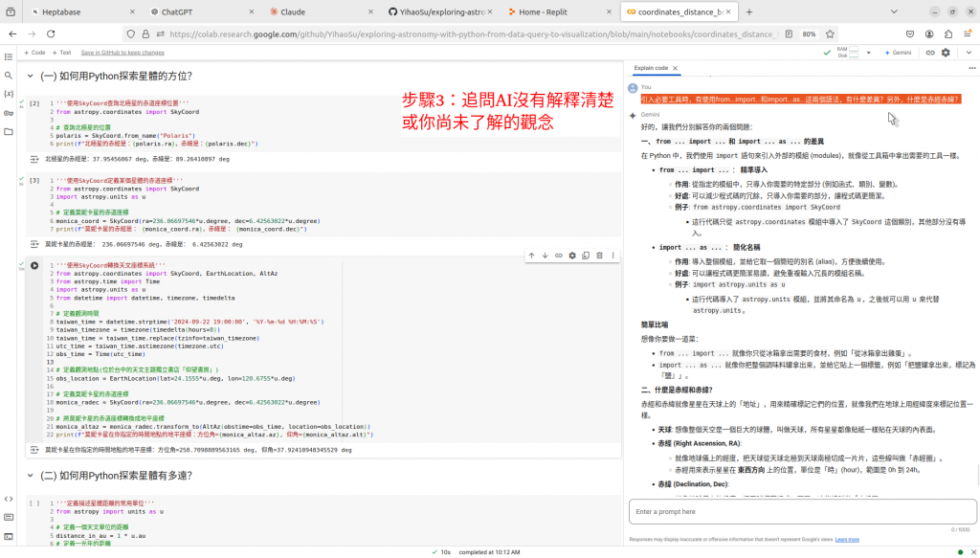Open the code snippets icon in left sidebar
Screen dimensions: 980x558
[8, 499]
